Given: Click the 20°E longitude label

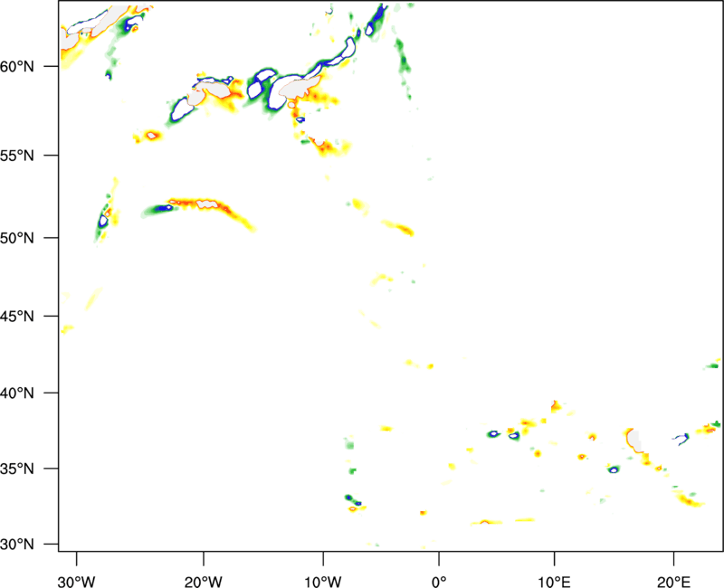Looking at the screenshot, I should point(673,582).
